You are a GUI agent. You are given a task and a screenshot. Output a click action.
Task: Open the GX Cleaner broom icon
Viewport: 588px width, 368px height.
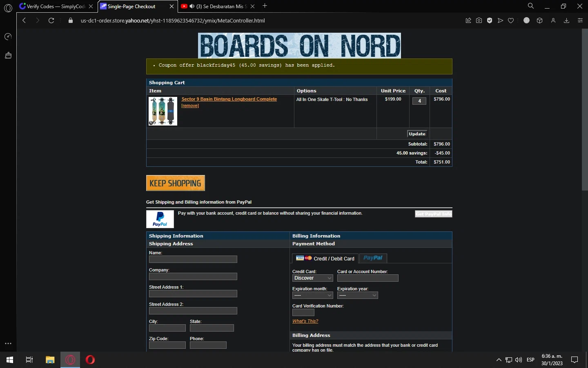[x=8, y=55]
